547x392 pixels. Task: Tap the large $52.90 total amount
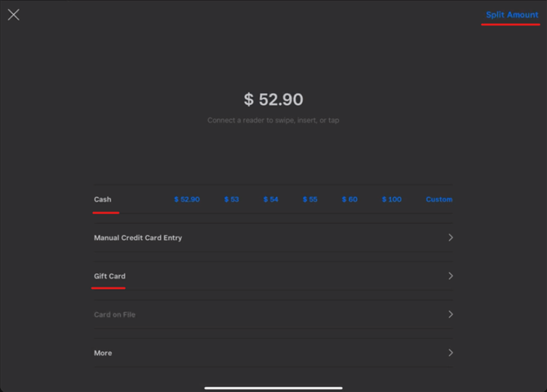pyautogui.click(x=273, y=100)
